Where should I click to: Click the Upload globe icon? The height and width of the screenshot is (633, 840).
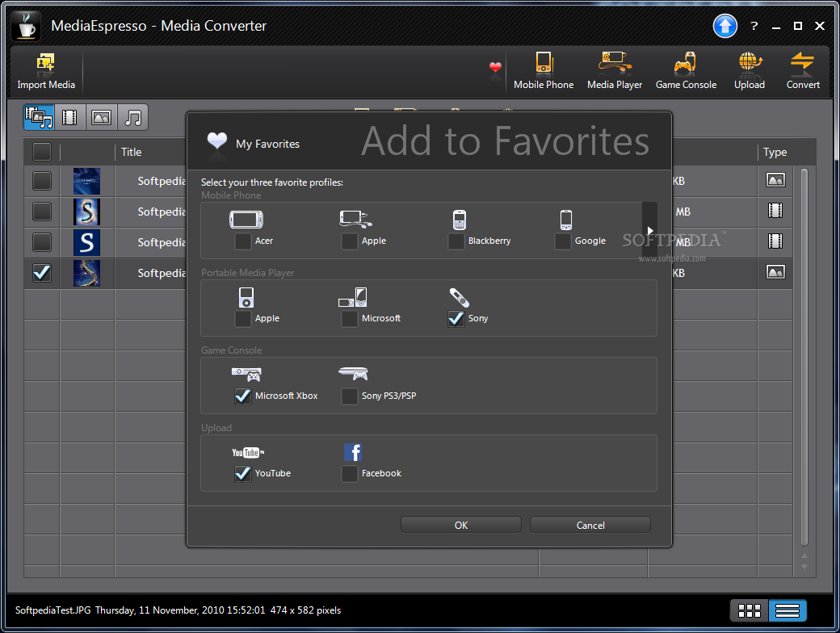[750, 62]
